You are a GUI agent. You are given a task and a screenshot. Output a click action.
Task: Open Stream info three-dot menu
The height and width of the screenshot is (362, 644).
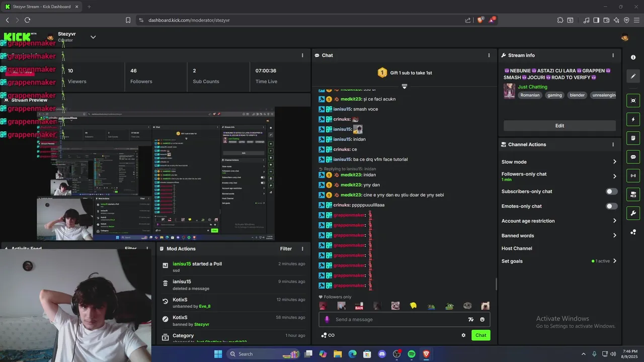(613, 55)
